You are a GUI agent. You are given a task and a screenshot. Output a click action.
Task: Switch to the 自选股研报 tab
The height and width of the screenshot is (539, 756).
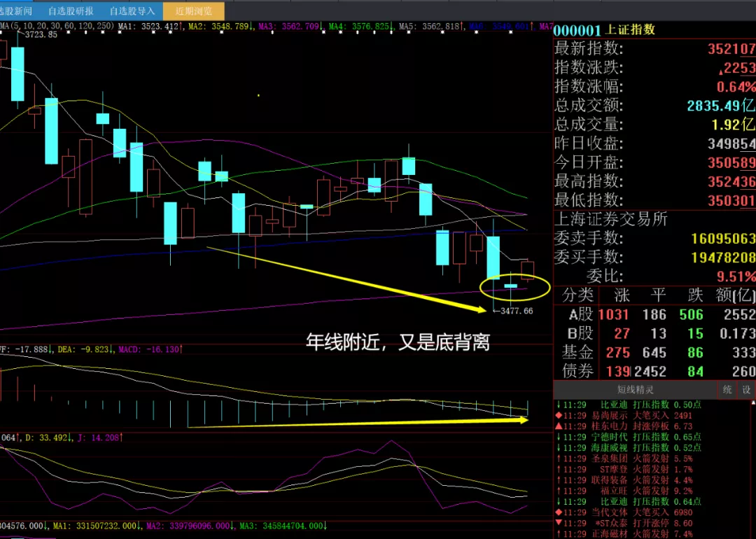click(x=71, y=10)
